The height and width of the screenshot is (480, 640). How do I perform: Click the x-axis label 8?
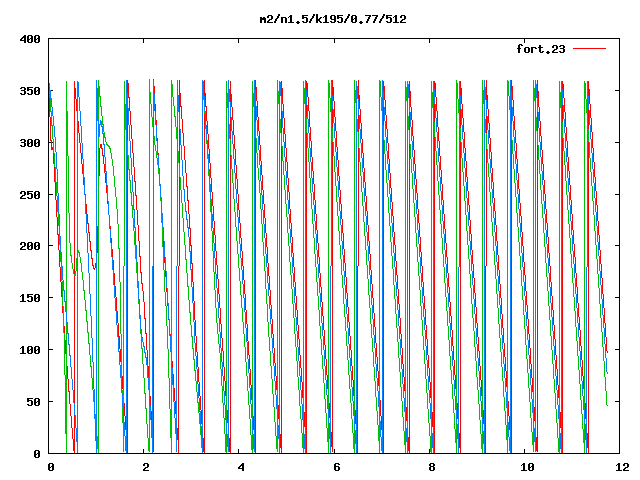[432, 467]
